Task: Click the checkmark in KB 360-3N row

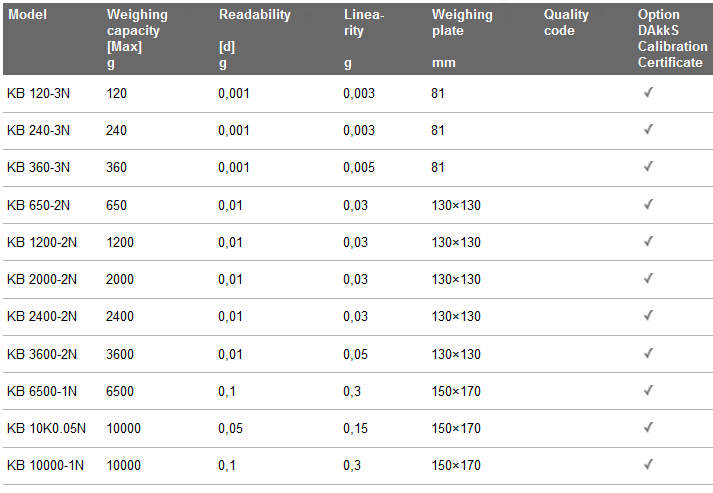Action: [648, 166]
